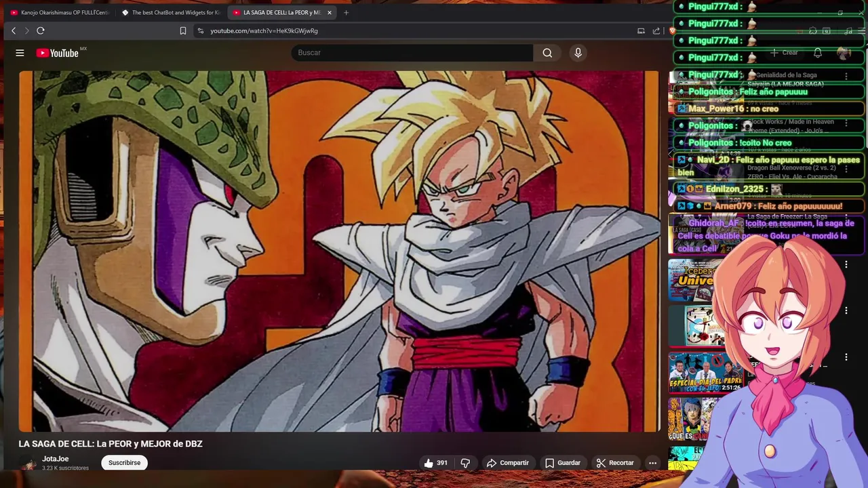View site information icon beside URL
This screenshot has height=488, width=868.
(200, 30)
